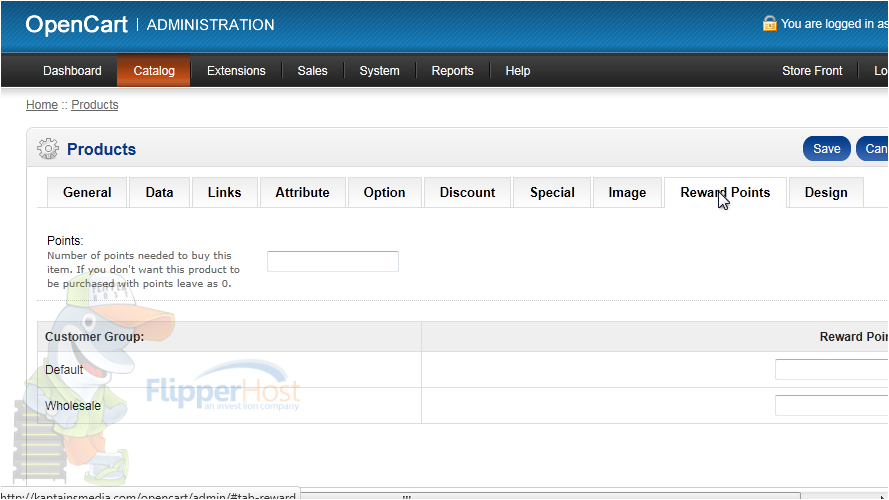Focus the Wholesale group reward points field
Image resolution: width=889 pixels, height=500 pixels.
pos(831,405)
